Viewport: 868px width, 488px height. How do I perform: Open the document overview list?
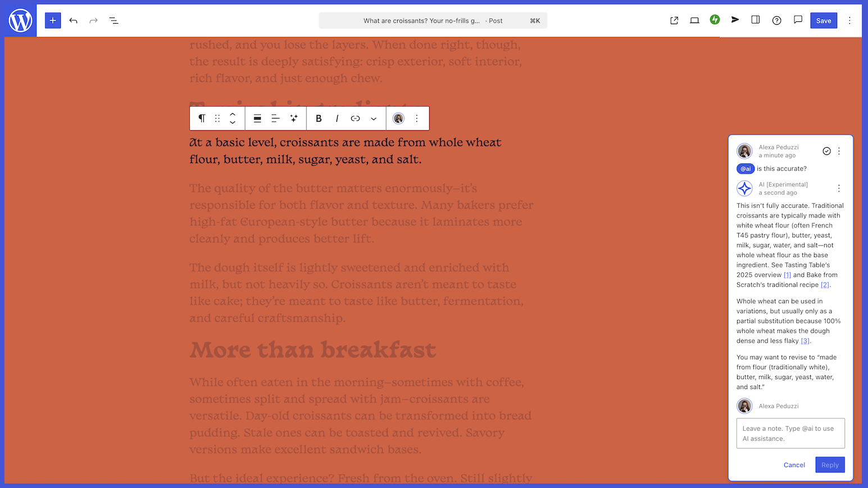pos(113,21)
